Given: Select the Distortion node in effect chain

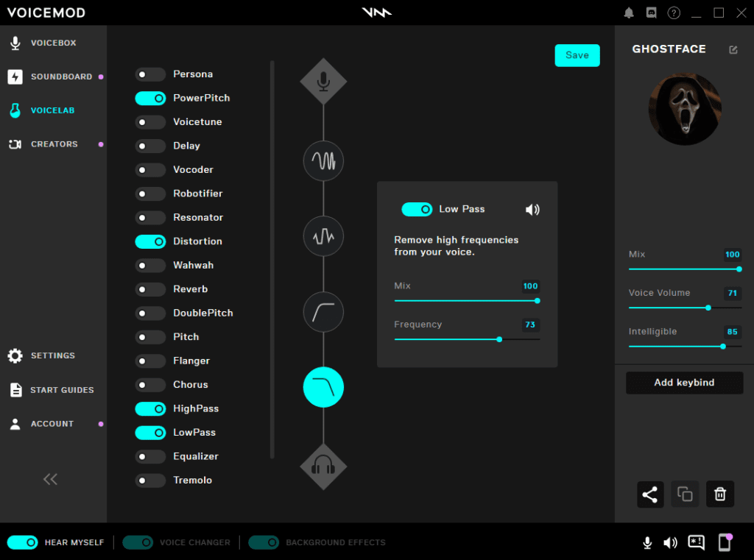Looking at the screenshot, I should pyautogui.click(x=323, y=236).
